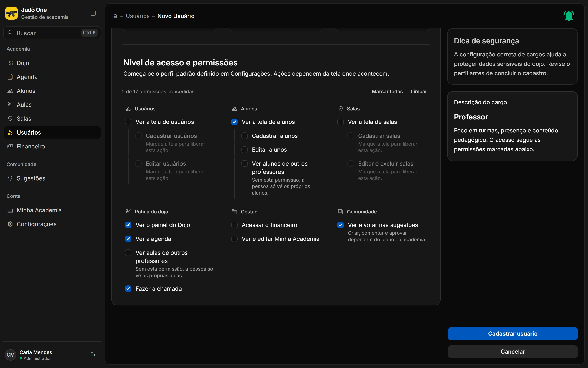The height and width of the screenshot is (368, 588).
Task: Click the Cancelar button
Action: point(513,351)
